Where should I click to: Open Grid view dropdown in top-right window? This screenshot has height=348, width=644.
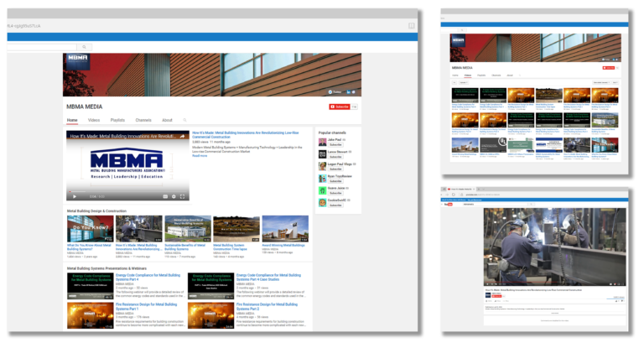[x=615, y=82]
